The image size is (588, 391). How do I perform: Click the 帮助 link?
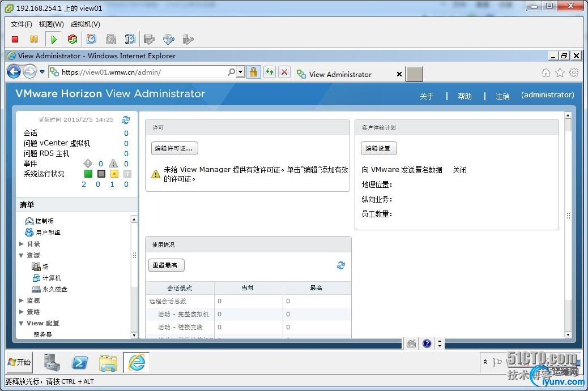click(465, 96)
